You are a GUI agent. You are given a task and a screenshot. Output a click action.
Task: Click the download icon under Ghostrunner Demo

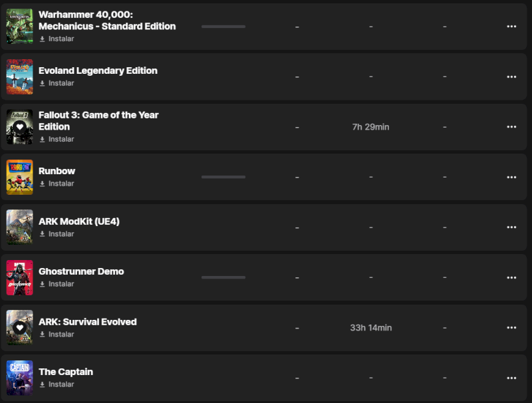[x=43, y=284]
